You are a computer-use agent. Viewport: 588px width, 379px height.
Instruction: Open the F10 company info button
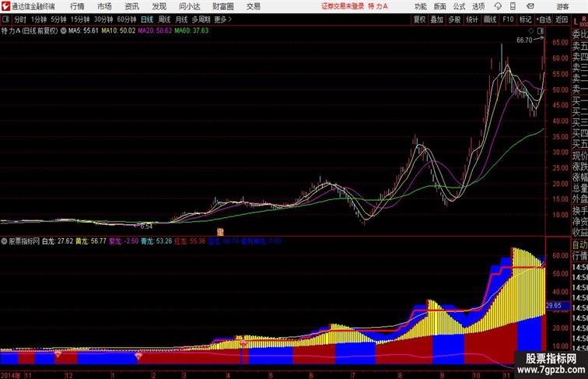pos(508,19)
